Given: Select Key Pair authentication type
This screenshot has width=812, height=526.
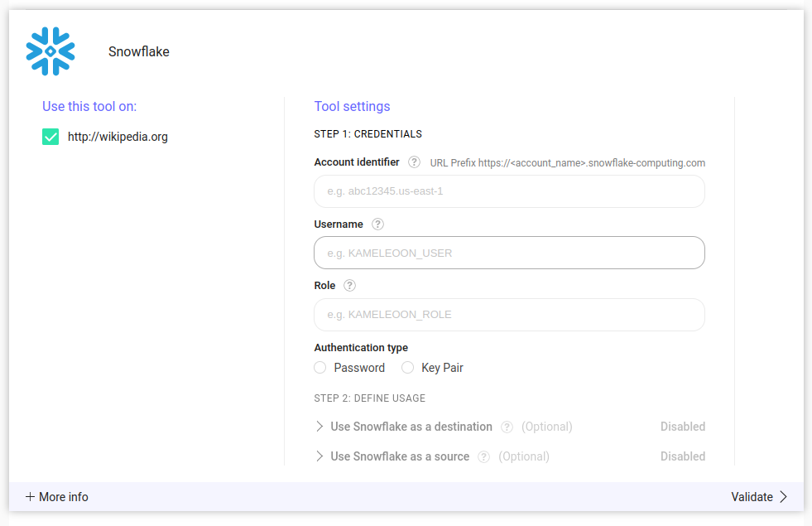Looking at the screenshot, I should click(407, 368).
